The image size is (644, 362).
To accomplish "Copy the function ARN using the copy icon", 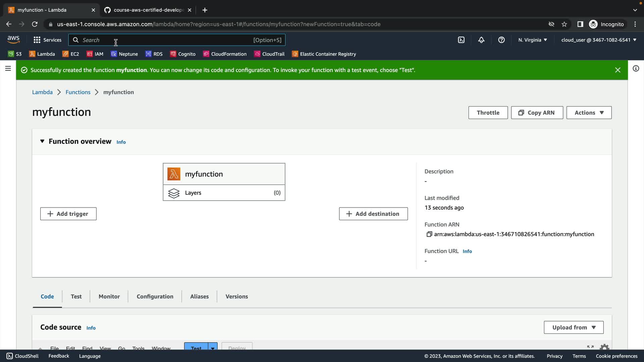I will coord(429,234).
